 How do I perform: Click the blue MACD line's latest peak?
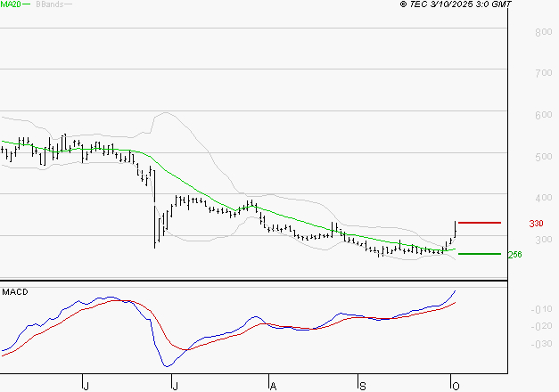(456, 290)
